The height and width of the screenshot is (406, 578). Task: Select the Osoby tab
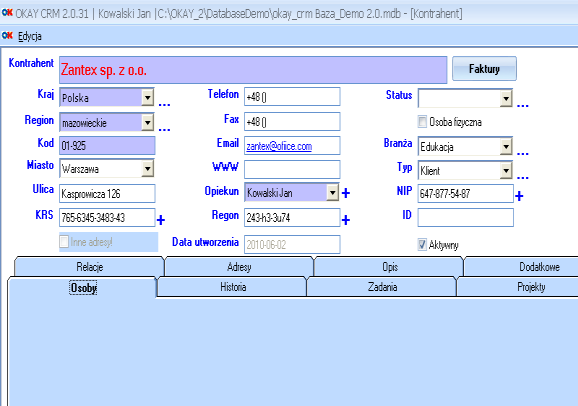tap(83, 288)
